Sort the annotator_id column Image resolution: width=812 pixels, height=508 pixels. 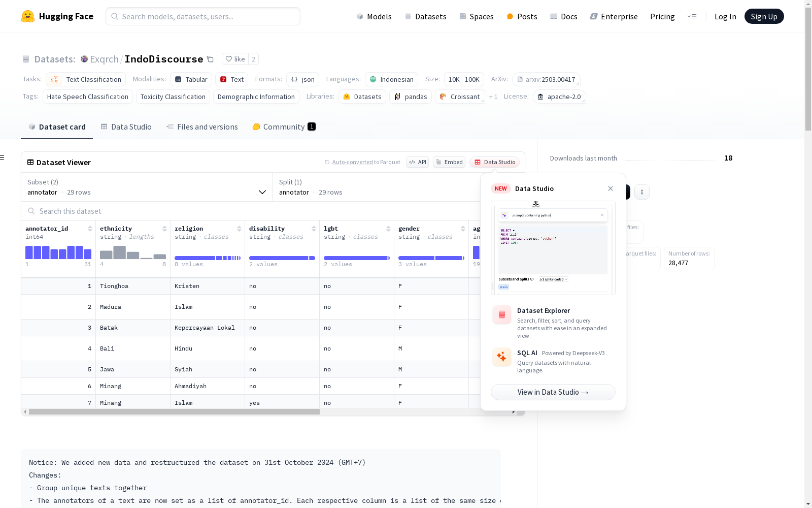point(90,229)
